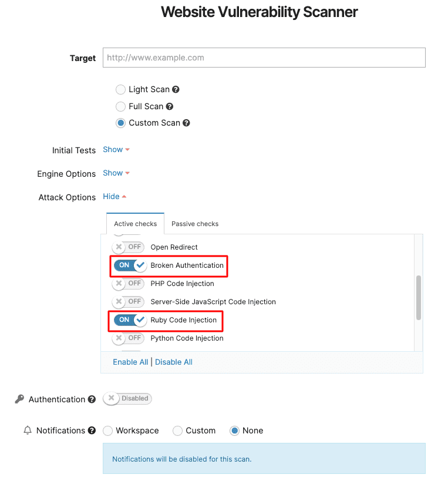Click the Light Scan help icon

click(x=176, y=89)
